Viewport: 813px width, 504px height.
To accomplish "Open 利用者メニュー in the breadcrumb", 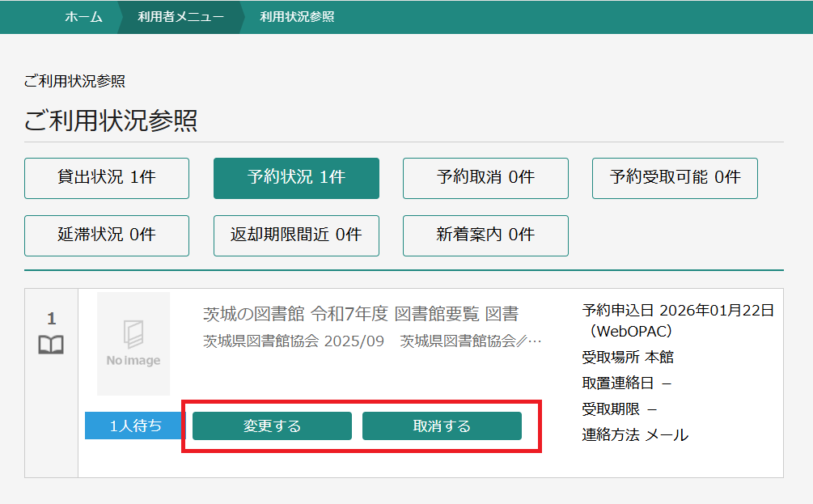I will click(x=181, y=17).
